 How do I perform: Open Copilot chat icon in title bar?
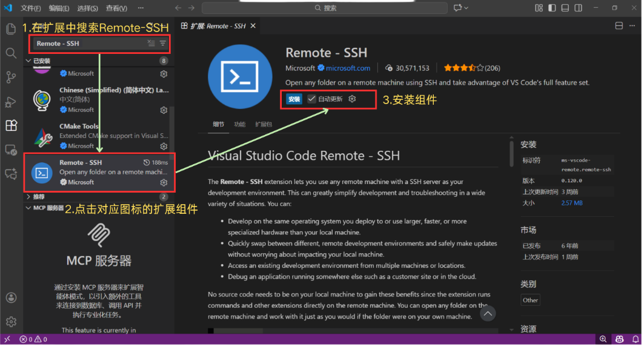(457, 8)
